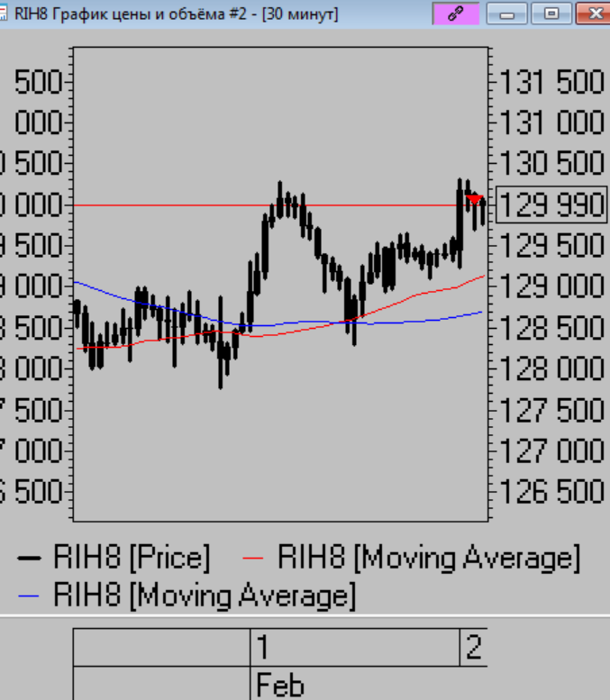Select the current price label 129 990
The width and height of the screenshot is (610, 700).
(x=551, y=205)
